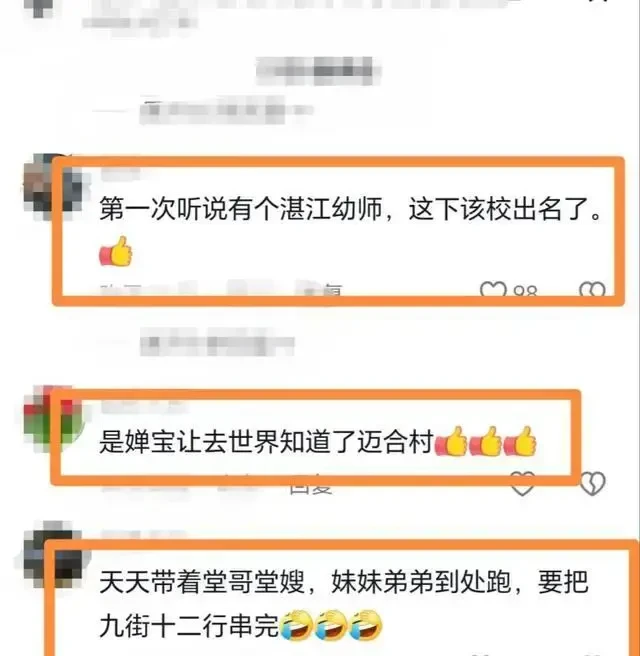Expand blurred replies under the 湛江幼师 comment
The image size is (640, 656).
pyautogui.click(x=217, y=342)
